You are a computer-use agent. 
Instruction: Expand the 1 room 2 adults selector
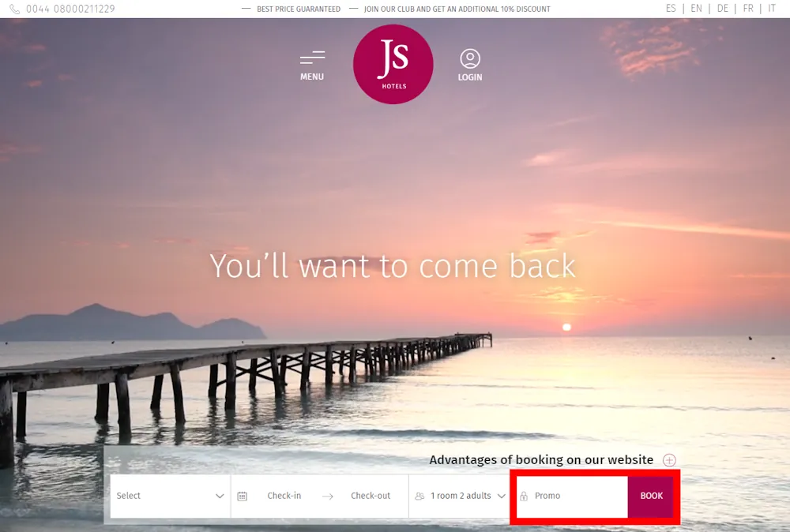pyautogui.click(x=461, y=496)
